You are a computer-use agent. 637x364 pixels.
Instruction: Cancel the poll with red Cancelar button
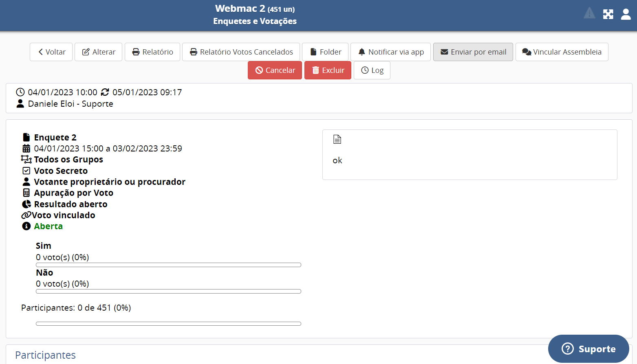click(x=275, y=70)
